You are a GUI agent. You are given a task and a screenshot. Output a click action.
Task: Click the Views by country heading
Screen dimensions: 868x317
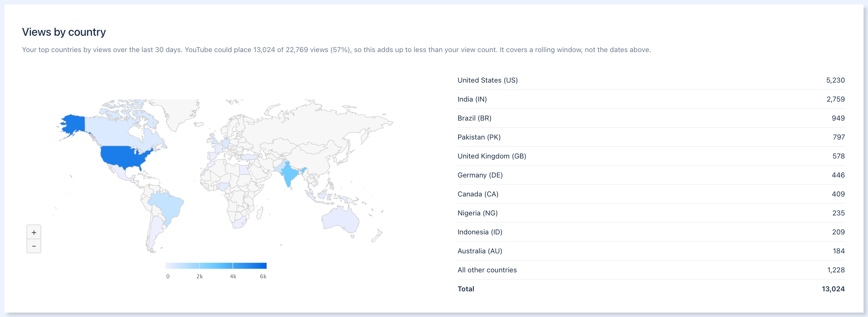coord(64,32)
